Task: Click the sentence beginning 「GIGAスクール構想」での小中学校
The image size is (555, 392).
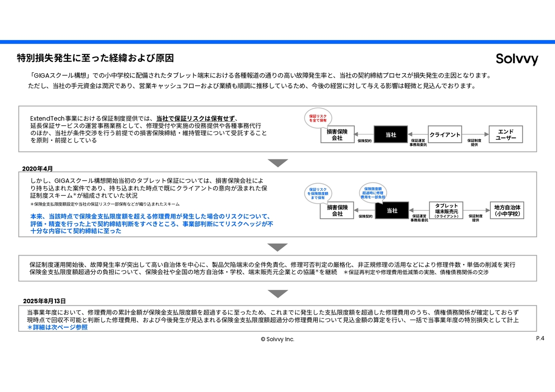Action: pyautogui.click(x=261, y=75)
